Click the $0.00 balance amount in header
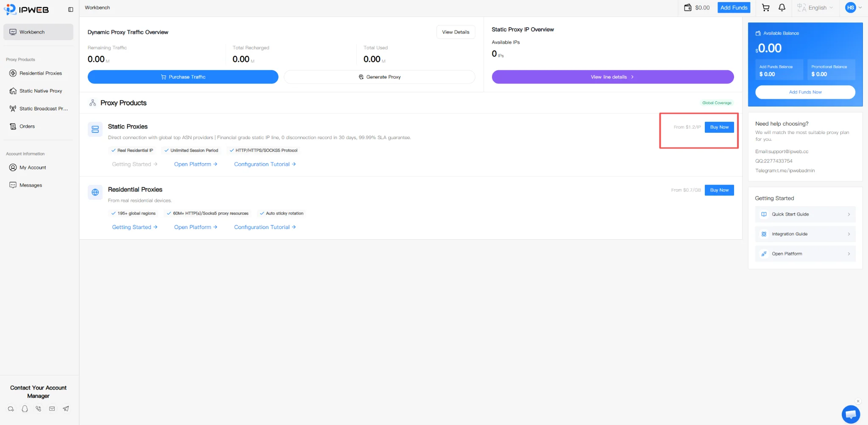868x425 pixels. click(x=702, y=8)
